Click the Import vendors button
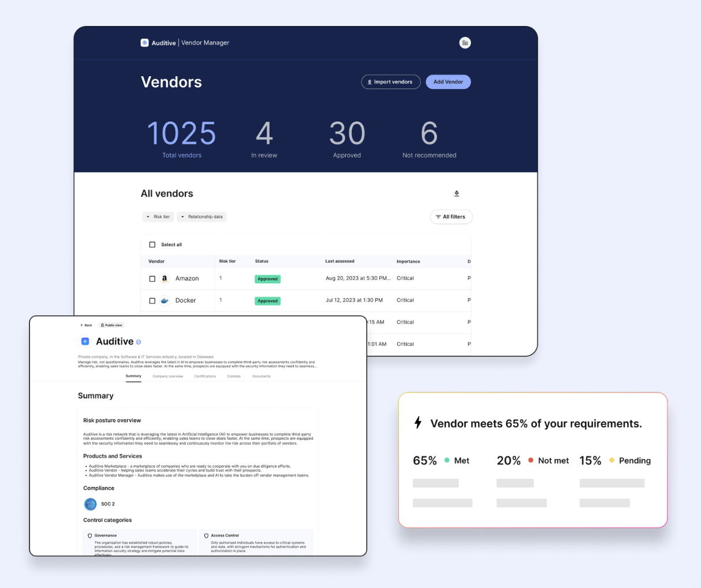701x588 pixels. coord(391,82)
